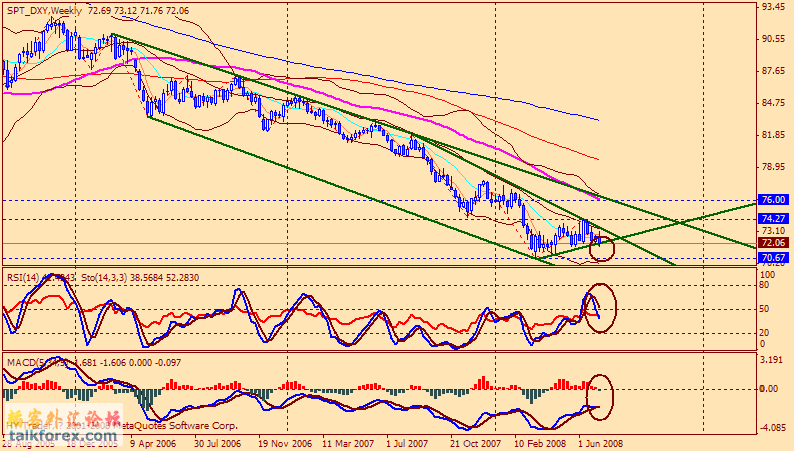The height and width of the screenshot is (451, 794).
Task: Click the 84.75 price axis value
Action: [773, 103]
